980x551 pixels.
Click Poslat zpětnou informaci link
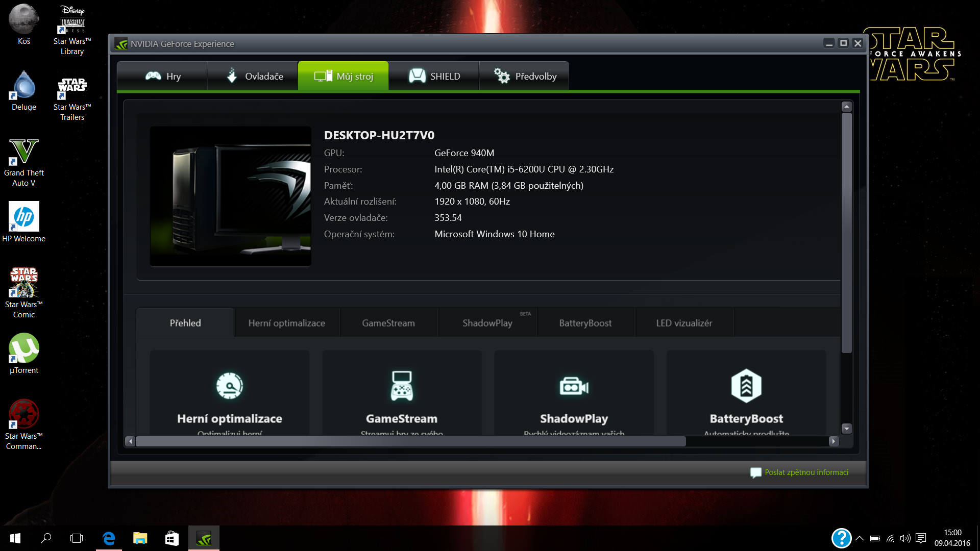point(806,472)
